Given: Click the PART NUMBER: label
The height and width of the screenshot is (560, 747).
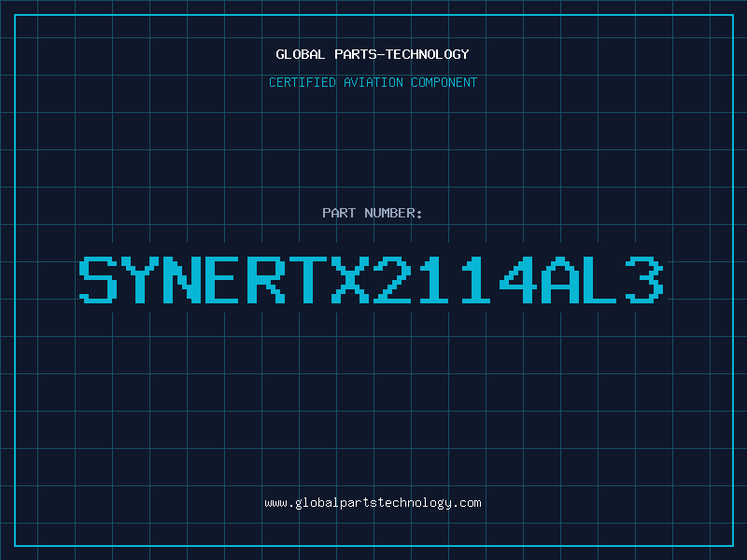Looking at the screenshot, I should coord(373,213).
